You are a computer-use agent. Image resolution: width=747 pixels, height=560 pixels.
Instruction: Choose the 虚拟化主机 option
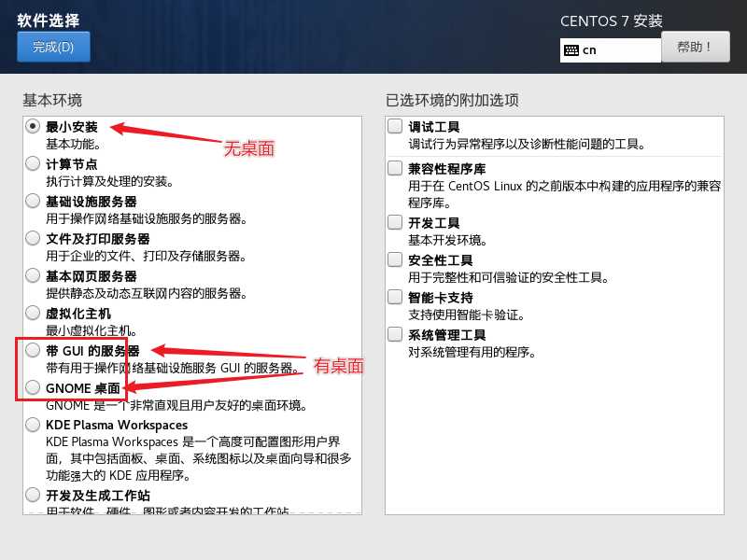[x=33, y=313]
